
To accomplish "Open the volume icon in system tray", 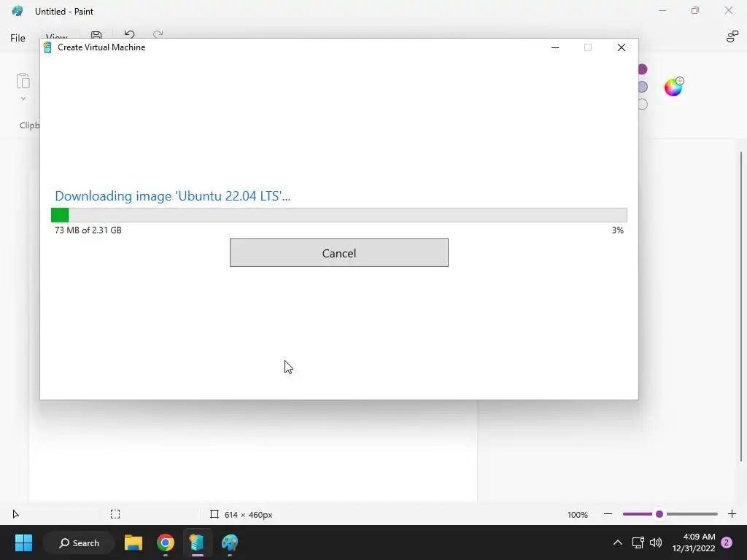I will (x=656, y=542).
